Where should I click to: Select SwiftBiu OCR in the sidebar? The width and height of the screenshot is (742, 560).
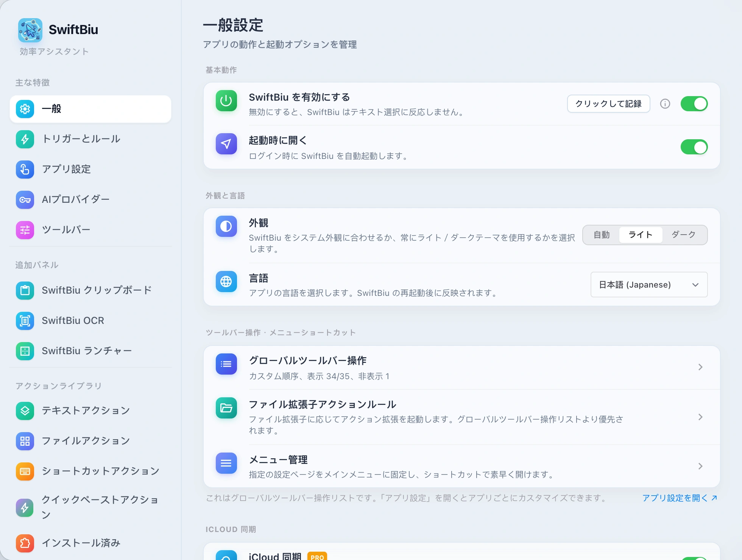pos(90,321)
